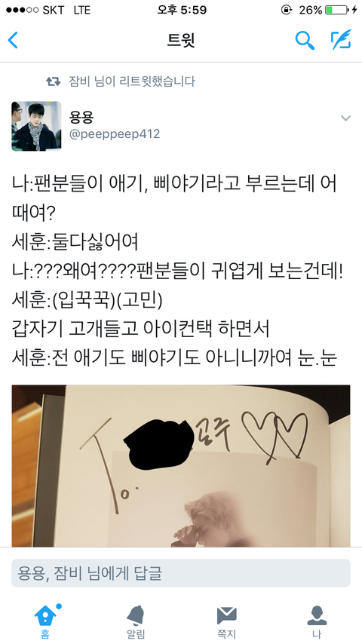Screen dimensions: 362x644
Task: Tap the envelope messages icon
Action: pos(226,615)
